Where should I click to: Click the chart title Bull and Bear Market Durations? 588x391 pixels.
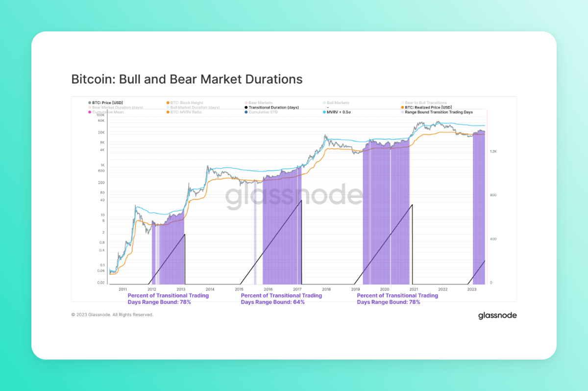[187, 79]
